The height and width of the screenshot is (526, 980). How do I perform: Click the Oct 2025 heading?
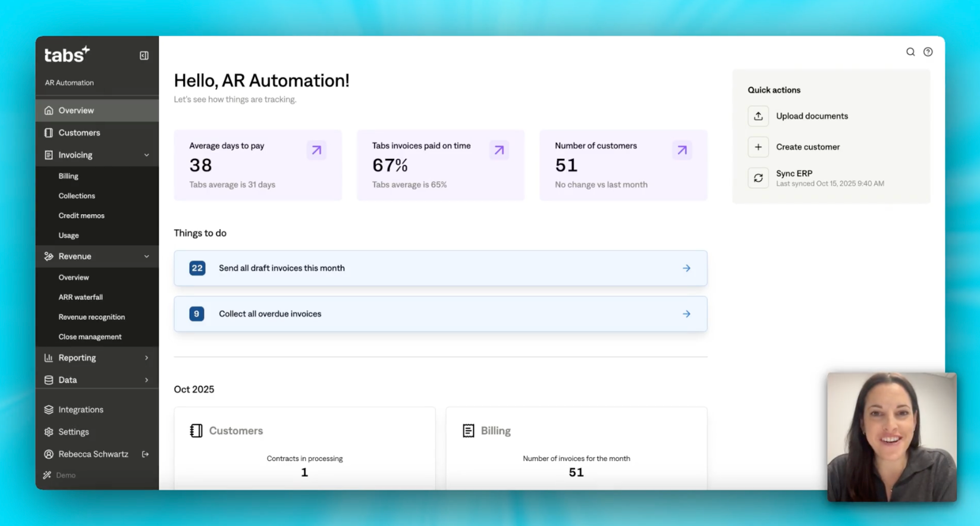pyautogui.click(x=194, y=389)
